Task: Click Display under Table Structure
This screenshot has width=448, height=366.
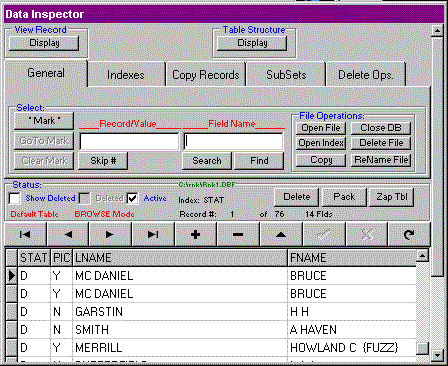Action: click(252, 43)
